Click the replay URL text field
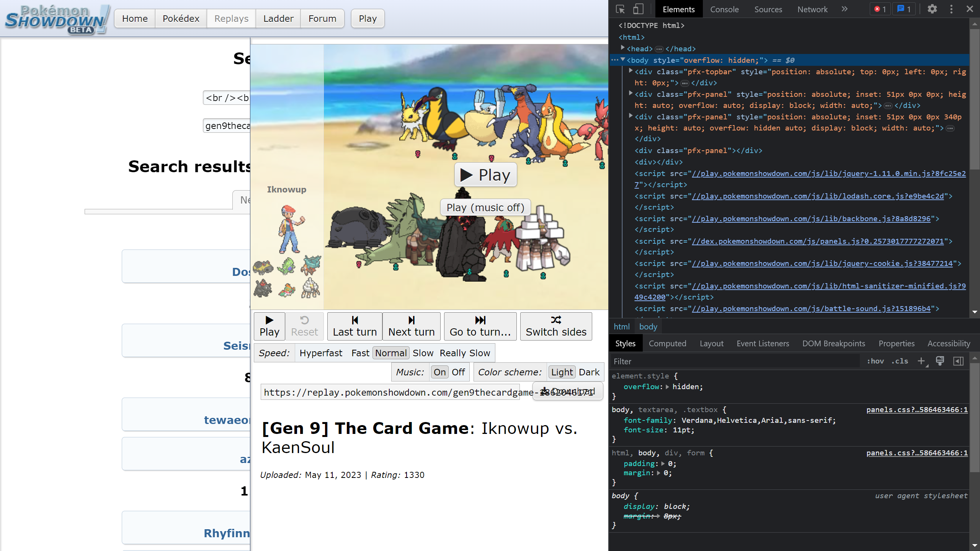Viewport: 980px width, 551px height. pyautogui.click(x=390, y=392)
